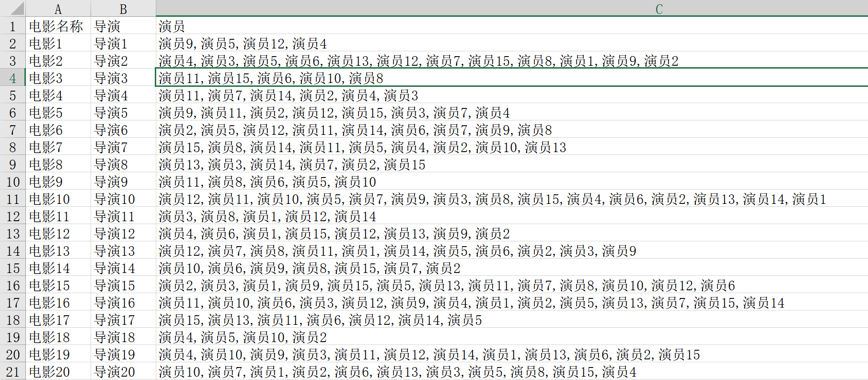The image size is (868, 380).
Task: Select the cell 电影17
Action: pos(58,320)
